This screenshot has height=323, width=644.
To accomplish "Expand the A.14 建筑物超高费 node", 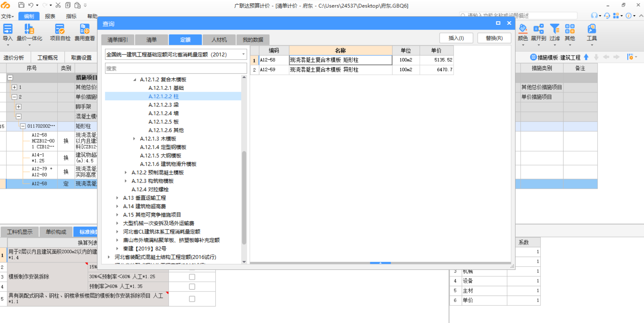I will coord(117,206).
